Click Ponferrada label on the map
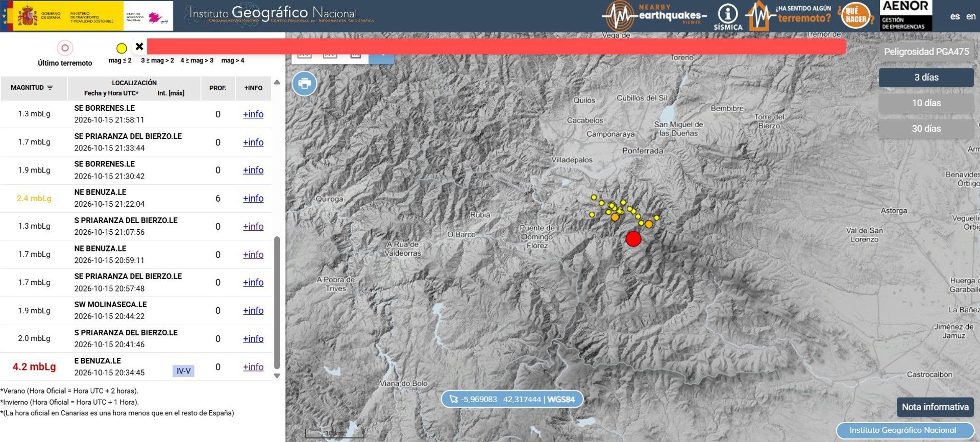The width and height of the screenshot is (980, 442). click(x=642, y=151)
